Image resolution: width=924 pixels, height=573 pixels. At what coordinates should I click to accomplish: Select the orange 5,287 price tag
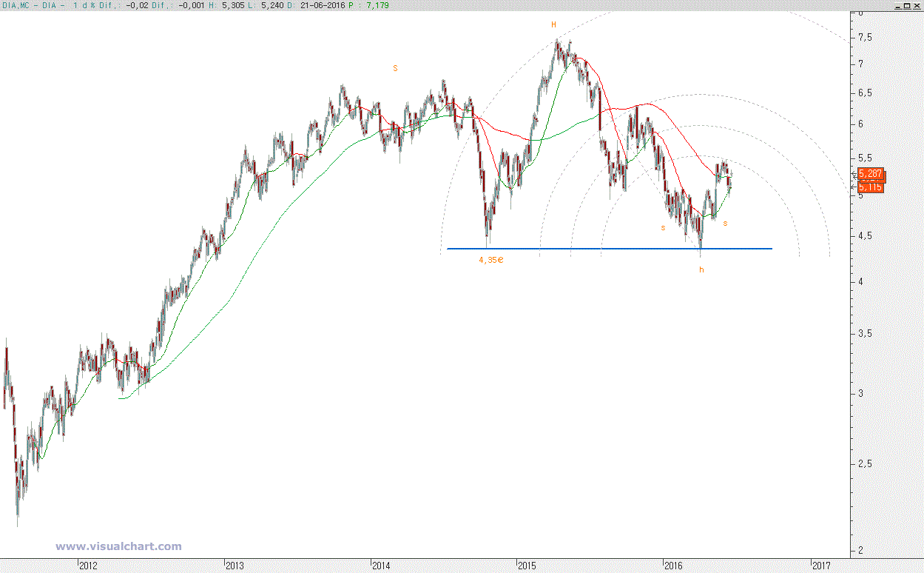pos(871,174)
